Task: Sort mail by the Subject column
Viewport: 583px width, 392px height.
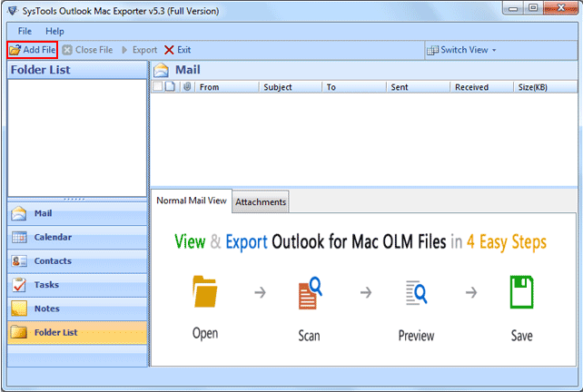Action: click(290, 87)
